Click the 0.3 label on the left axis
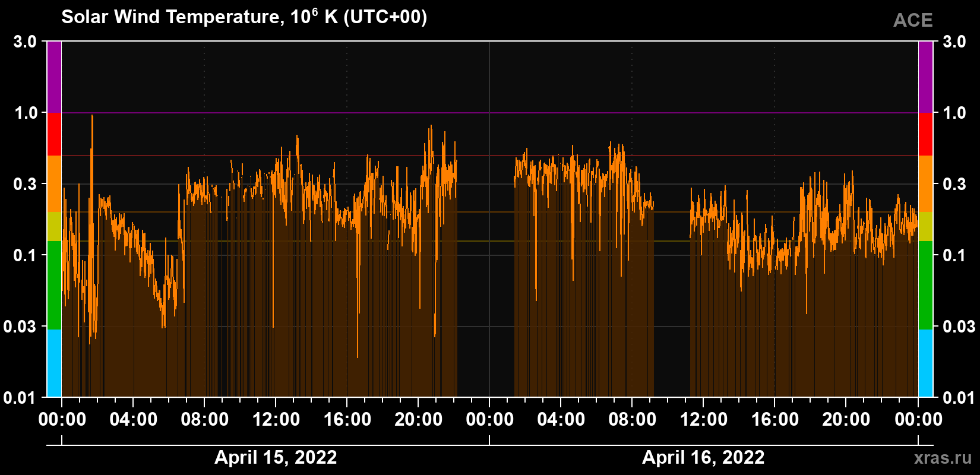Image resolution: width=980 pixels, height=475 pixels. pos(26,184)
